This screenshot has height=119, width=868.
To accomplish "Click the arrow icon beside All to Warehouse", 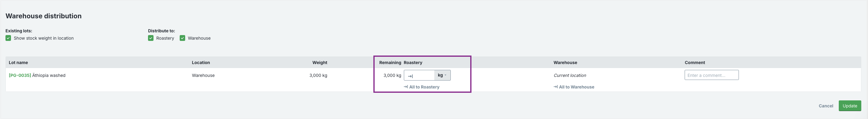I will [x=555, y=87].
